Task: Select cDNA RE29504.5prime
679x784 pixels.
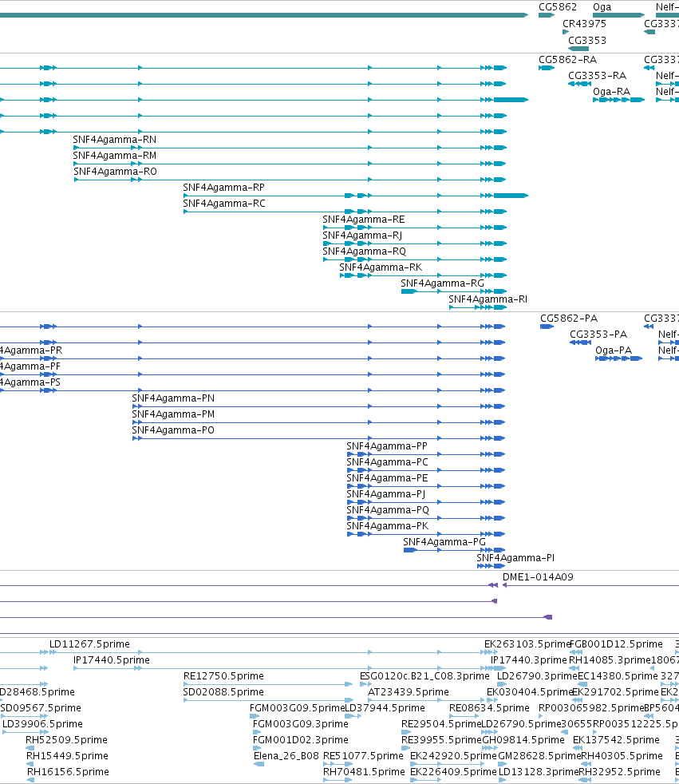Action: [x=441, y=724]
